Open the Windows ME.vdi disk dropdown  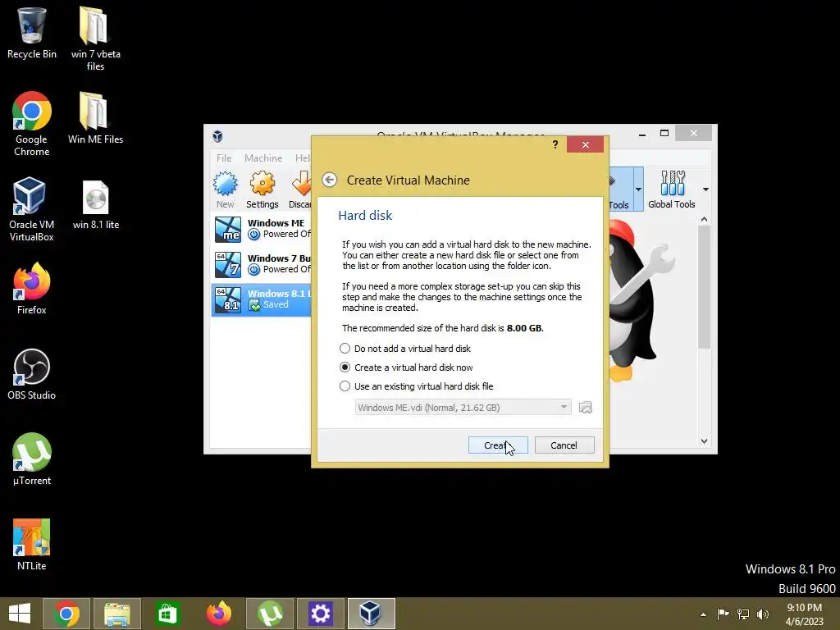(463, 408)
